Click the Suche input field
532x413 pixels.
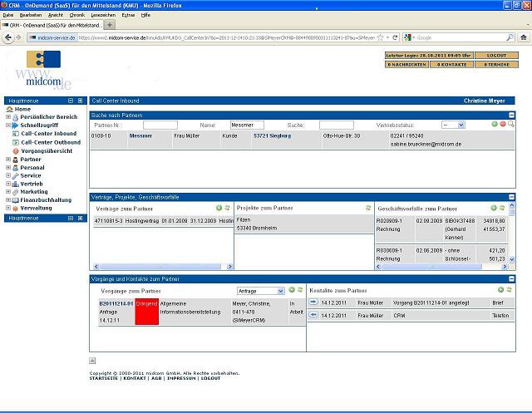(336, 125)
